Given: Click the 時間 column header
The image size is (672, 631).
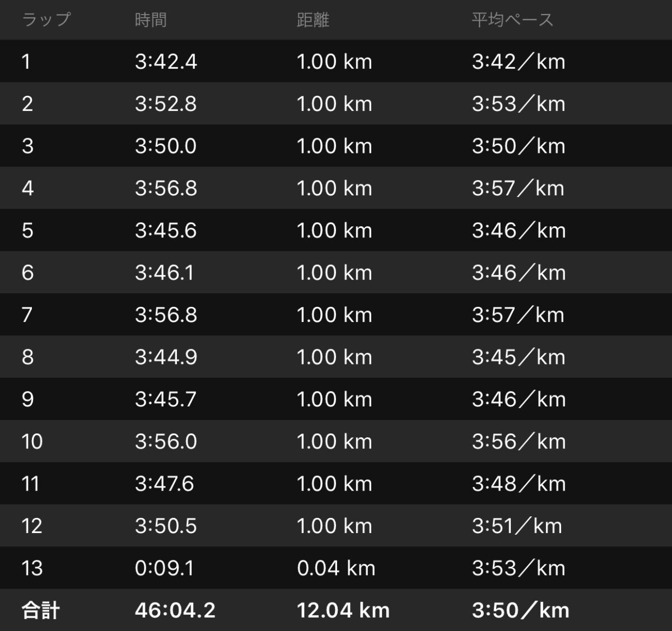Looking at the screenshot, I should coord(151,20).
